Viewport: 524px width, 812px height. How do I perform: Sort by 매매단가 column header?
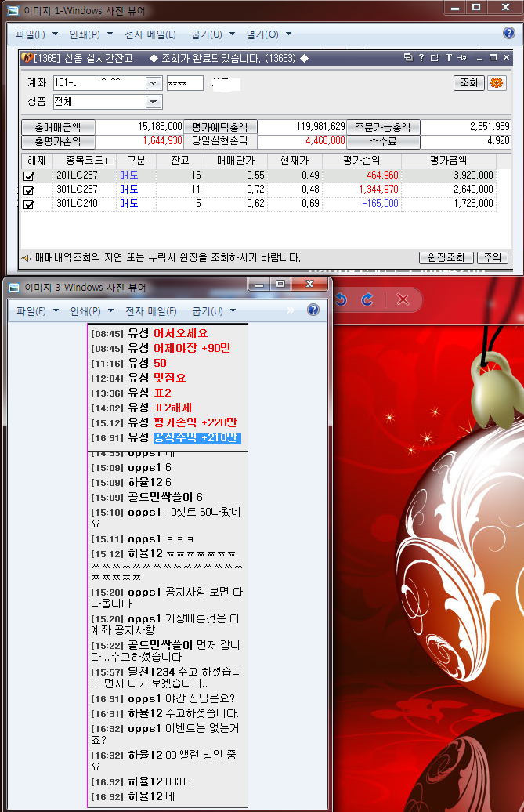[x=235, y=161]
